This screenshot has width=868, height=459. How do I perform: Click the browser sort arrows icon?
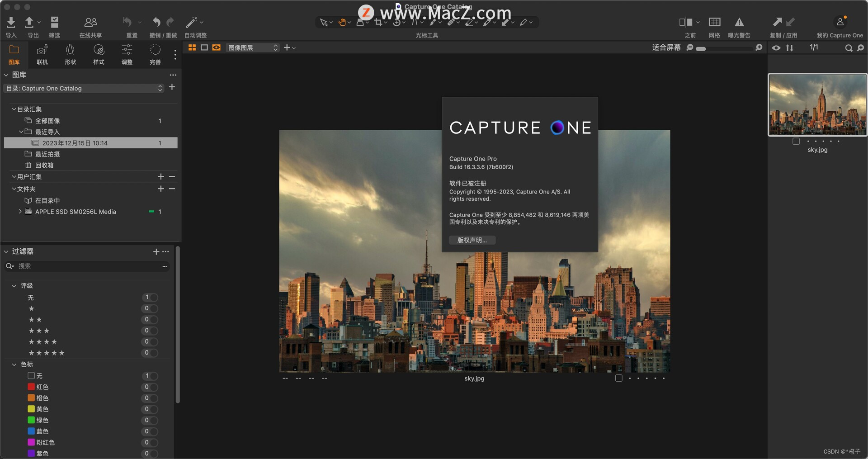coord(790,47)
